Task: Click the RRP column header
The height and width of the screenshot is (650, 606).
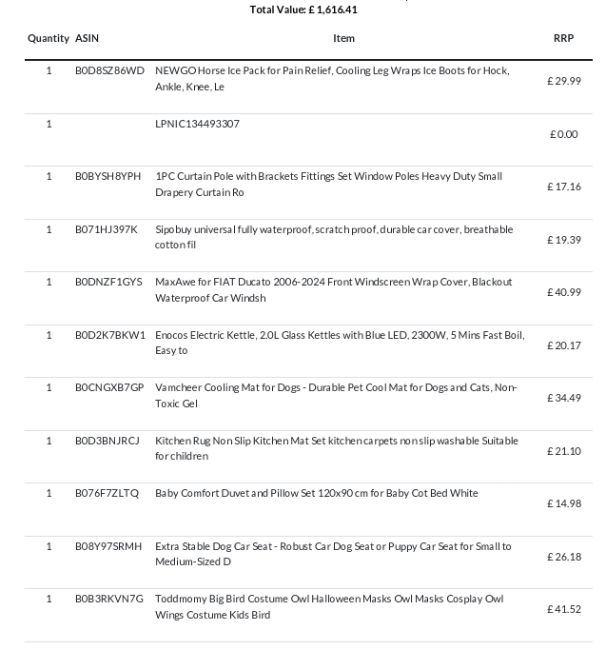Action: click(x=563, y=38)
